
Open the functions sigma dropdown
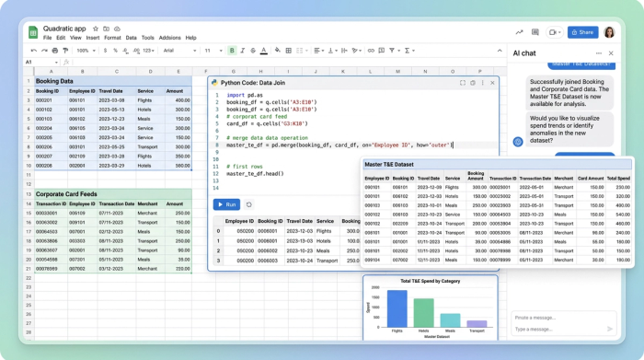coord(409,51)
